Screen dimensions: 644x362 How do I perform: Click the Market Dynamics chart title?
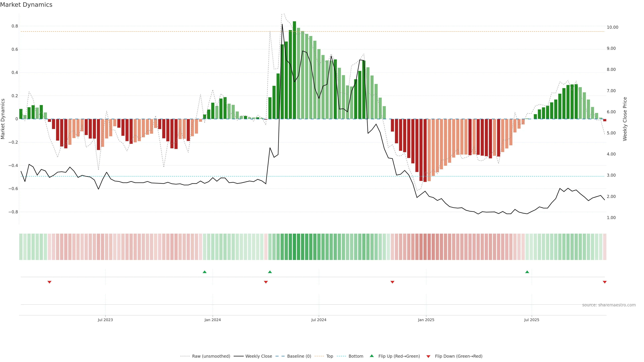pyautogui.click(x=26, y=5)
